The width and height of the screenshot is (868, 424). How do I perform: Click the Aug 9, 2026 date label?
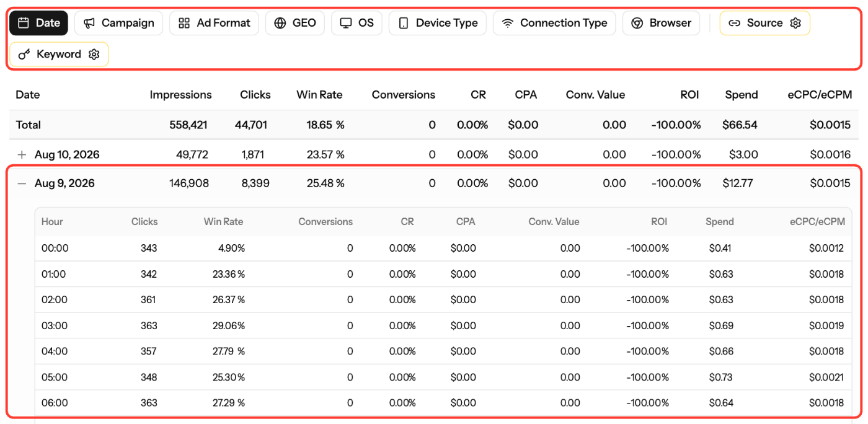(64, 183)
